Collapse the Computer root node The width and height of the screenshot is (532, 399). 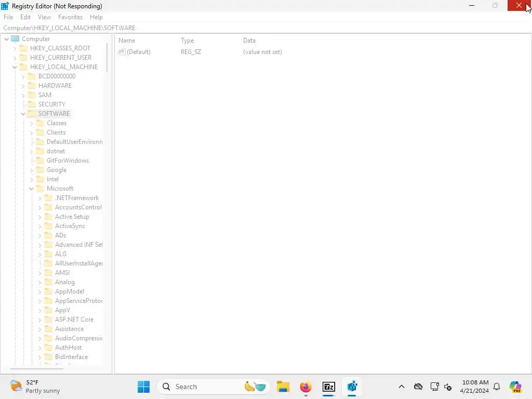[6, 39]
